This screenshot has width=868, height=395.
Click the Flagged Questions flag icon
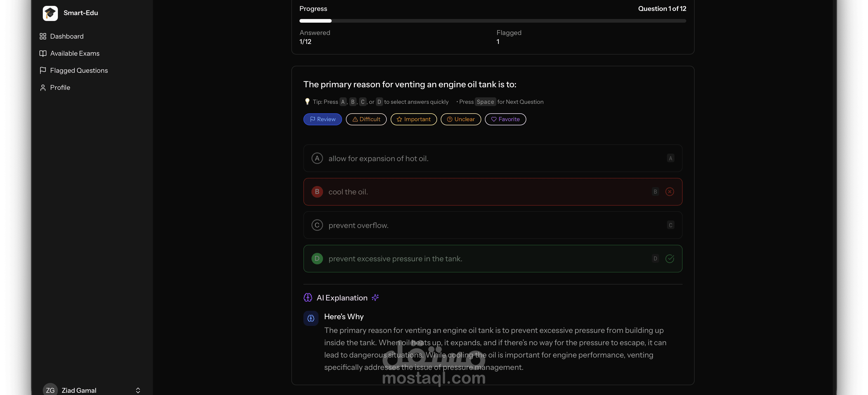pos(43,70)
